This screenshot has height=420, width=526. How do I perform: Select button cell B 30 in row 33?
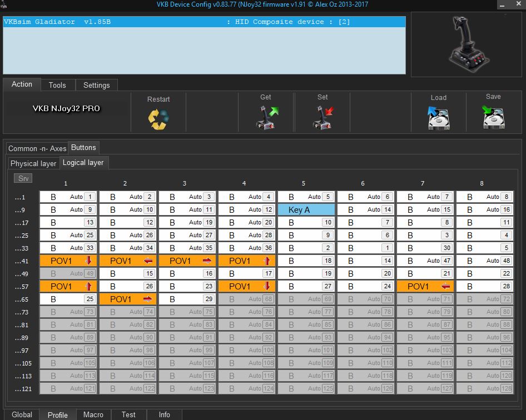[x=425, y=248]
